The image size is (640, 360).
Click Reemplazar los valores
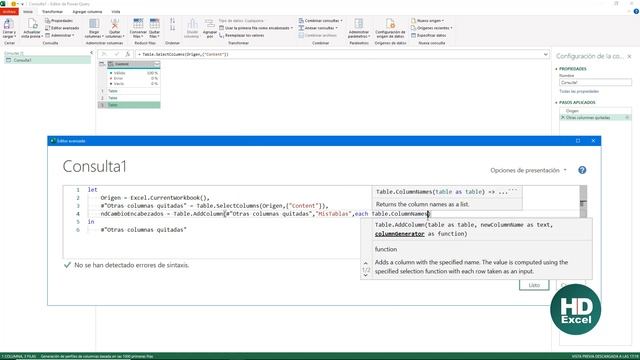pyautogui.click(x=242, y=36)
